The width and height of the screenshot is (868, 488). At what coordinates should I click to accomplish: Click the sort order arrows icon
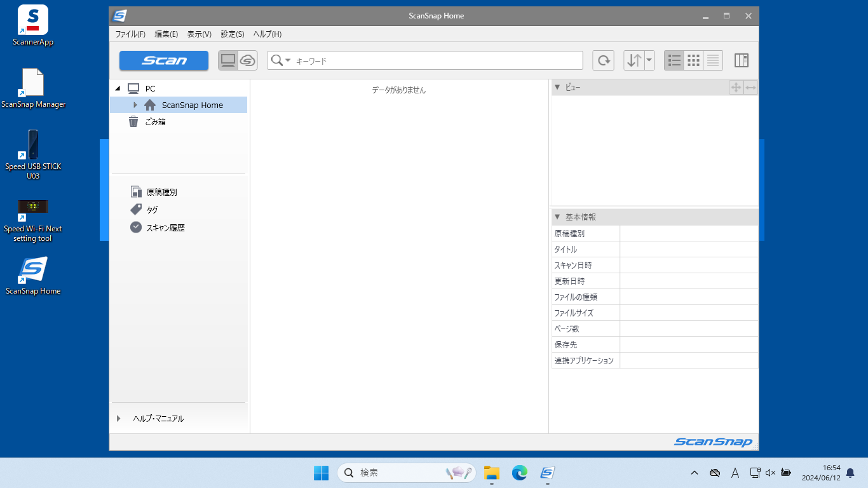point(634,60)
